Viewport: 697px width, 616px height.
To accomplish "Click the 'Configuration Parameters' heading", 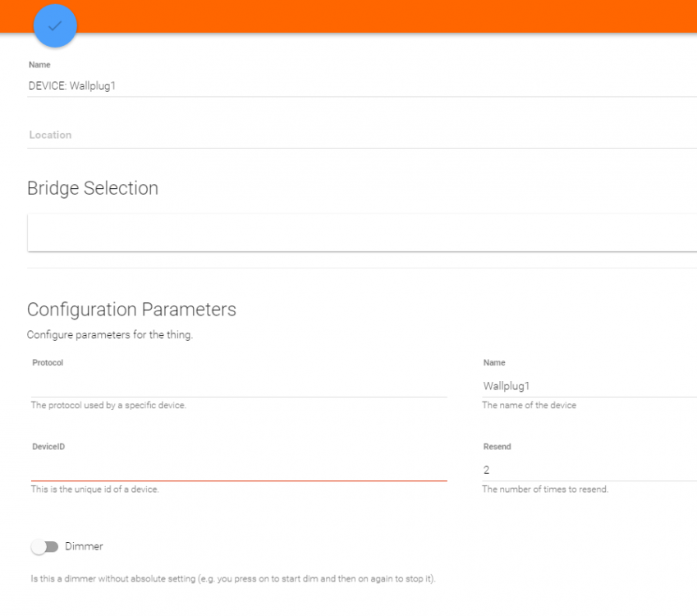I will click(x=131, y=310).
